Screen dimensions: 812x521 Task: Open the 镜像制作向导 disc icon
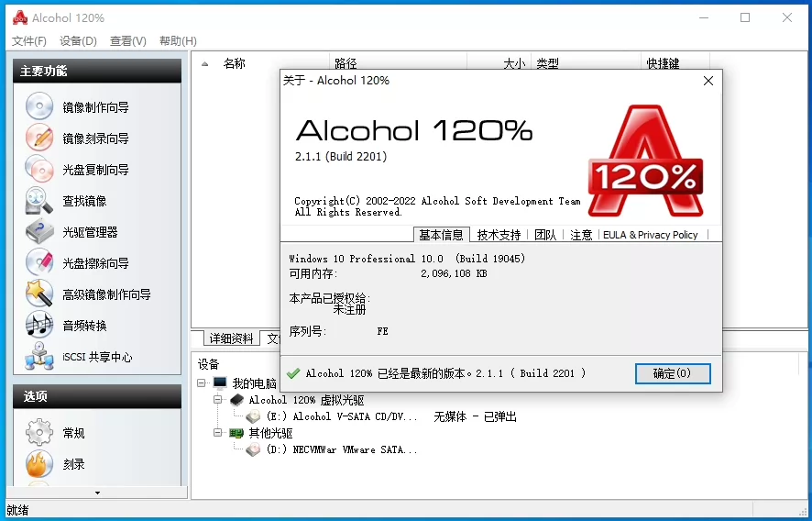(x=38, y=106)
